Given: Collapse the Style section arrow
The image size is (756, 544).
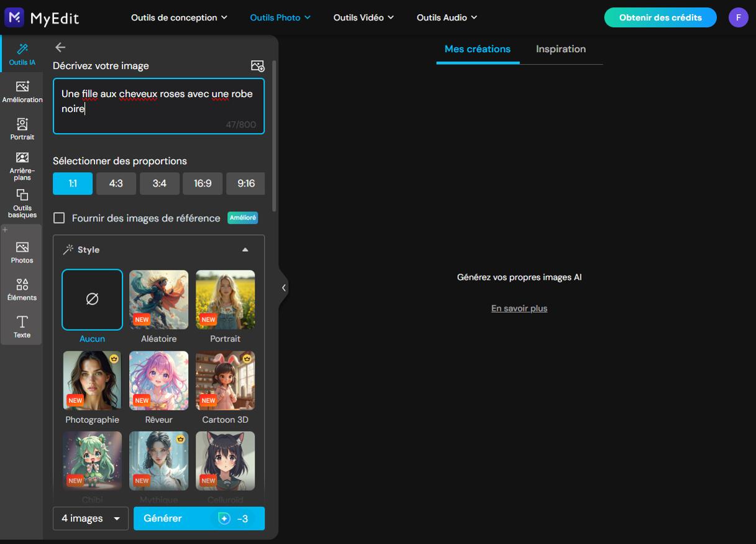Looking at the screenshot, I should pyautogui.click(x=245, y=250).
